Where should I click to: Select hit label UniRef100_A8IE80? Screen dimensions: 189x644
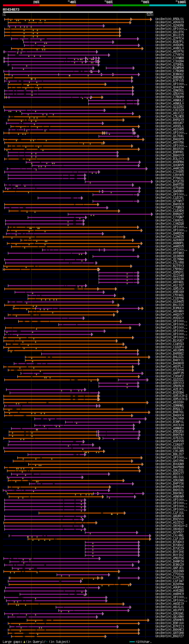tap(170, 402)
